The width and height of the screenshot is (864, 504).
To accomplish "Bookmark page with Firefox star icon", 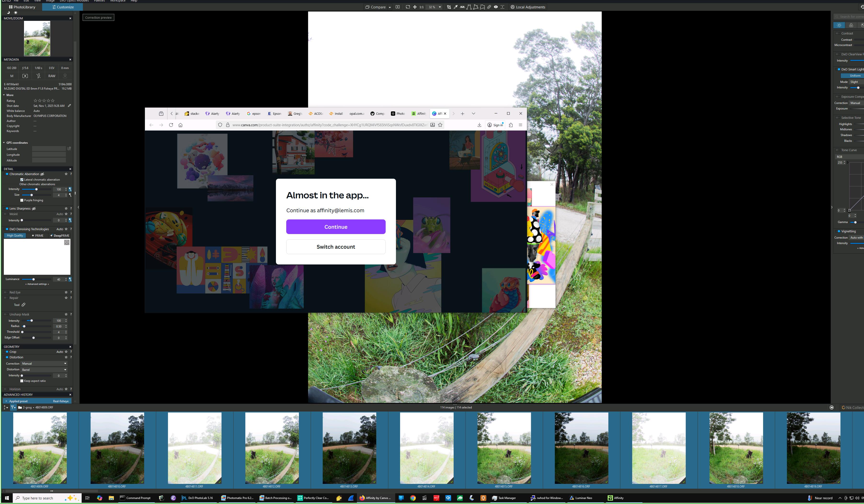I will [x=440, y=125].
